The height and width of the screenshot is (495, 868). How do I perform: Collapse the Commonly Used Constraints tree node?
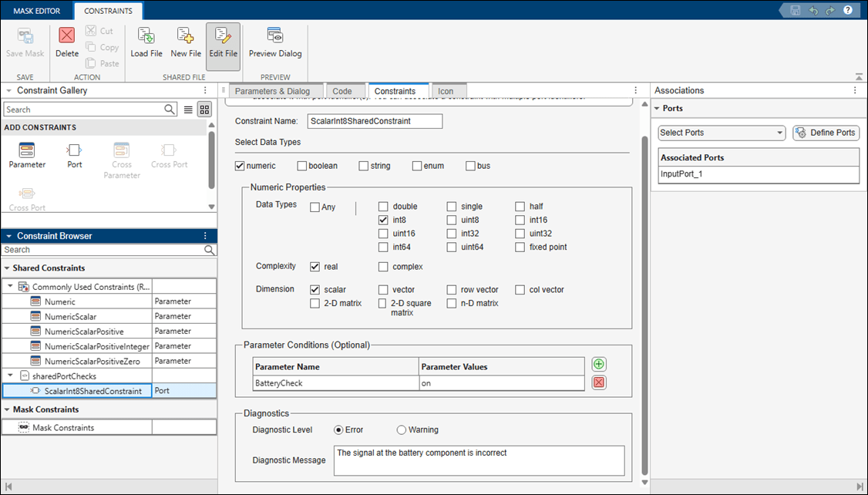click(11, 286)
